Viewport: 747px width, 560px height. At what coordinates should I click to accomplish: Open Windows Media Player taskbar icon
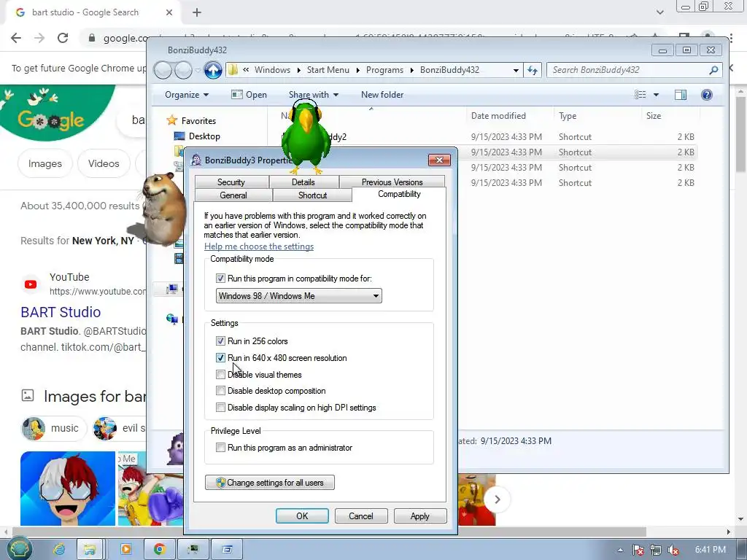[126, 550]
